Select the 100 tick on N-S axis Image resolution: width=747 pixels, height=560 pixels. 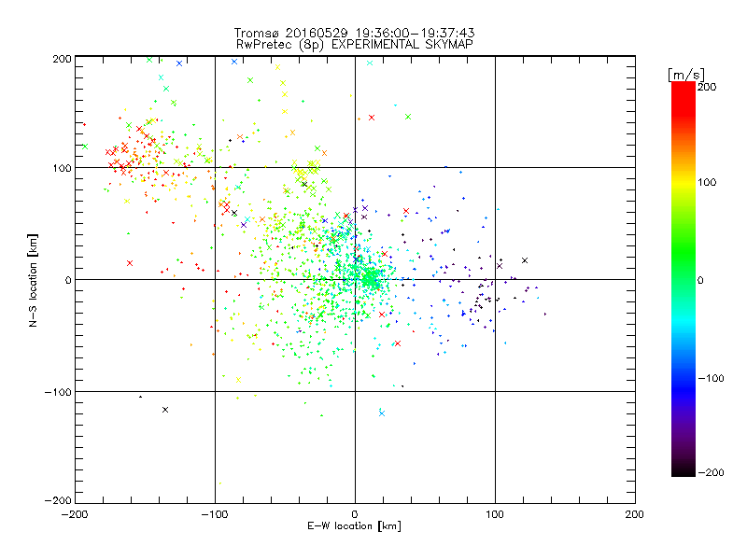62,168
